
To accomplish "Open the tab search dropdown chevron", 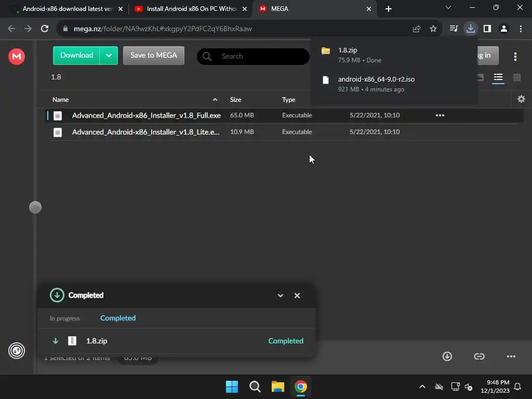I will pyautogui.click(x=448, y=7).
